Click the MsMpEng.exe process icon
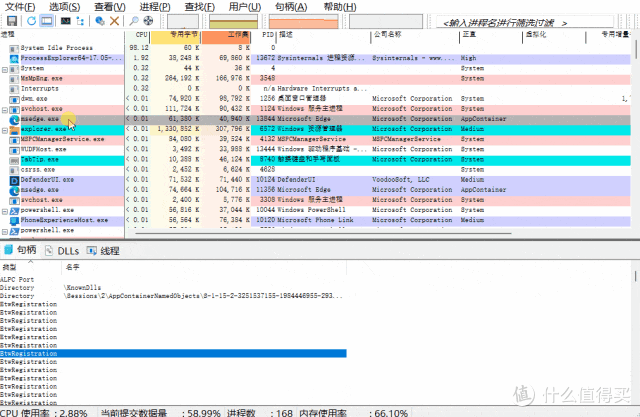The width and height of the screenshot is (640, 417). 14,79
